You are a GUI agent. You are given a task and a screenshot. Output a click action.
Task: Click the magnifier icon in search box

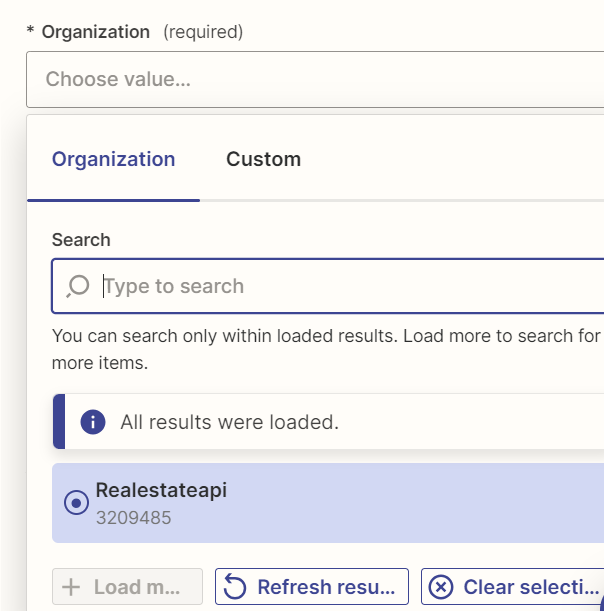coord(78,286)
